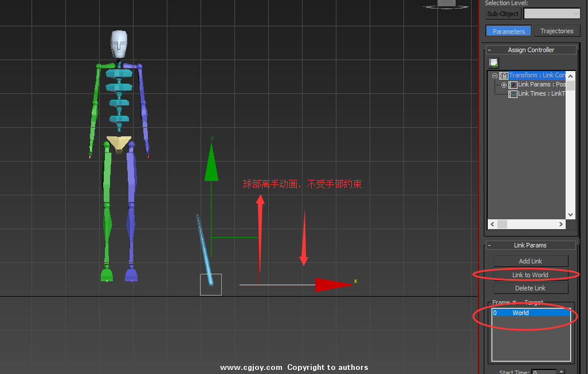This screenshot has height=374, width=588.
Task: Click controller list scroll right arrow
Action: click(x=560, y=224)
